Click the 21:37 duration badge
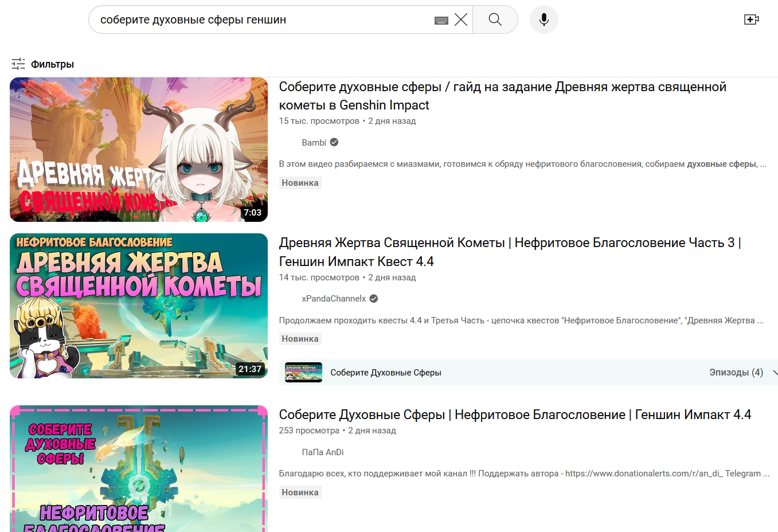The height and width of the screenshot is (532, 778). click(x=250, y=369)
